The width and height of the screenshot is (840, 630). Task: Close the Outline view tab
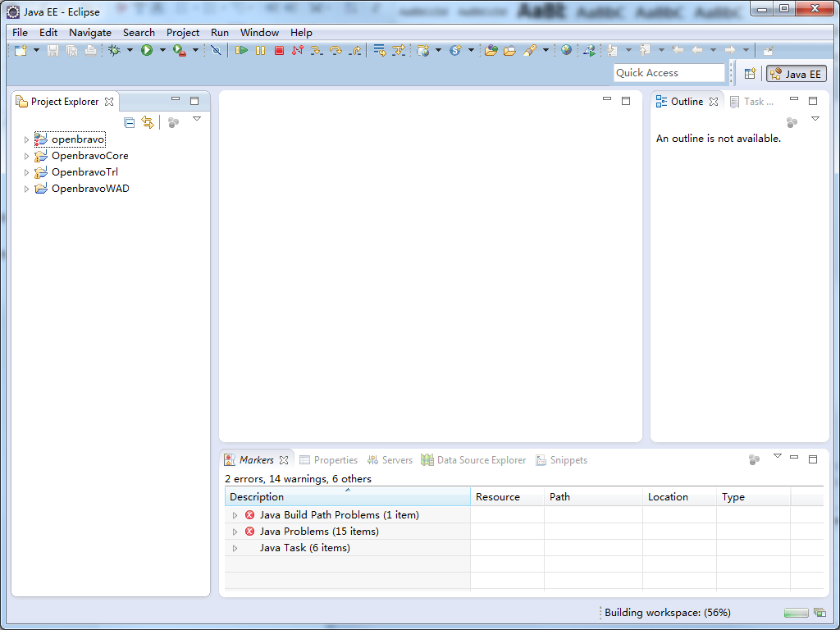click(x=714, y=102)
